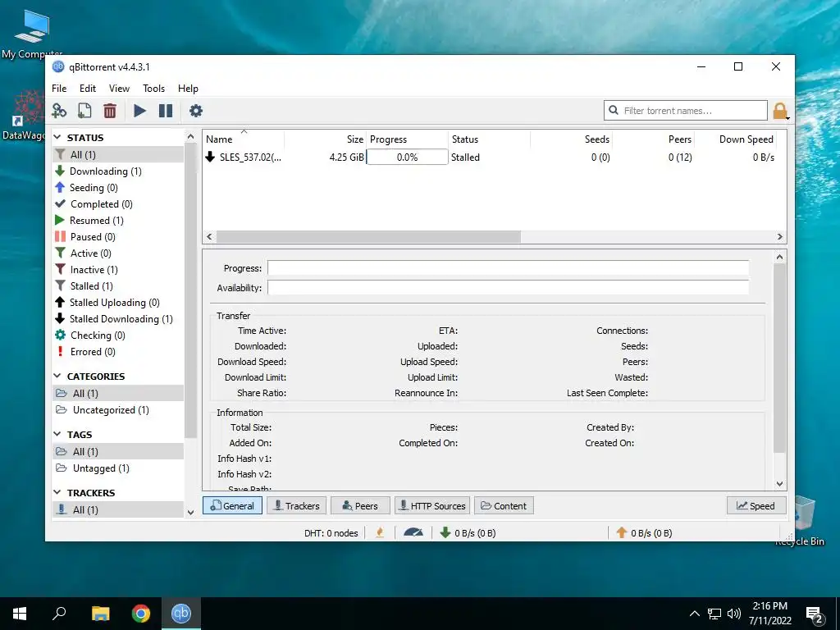
Task: Select the SLES_537.02 torrent row
Action: pyautogui.click(x=489, y=157)
